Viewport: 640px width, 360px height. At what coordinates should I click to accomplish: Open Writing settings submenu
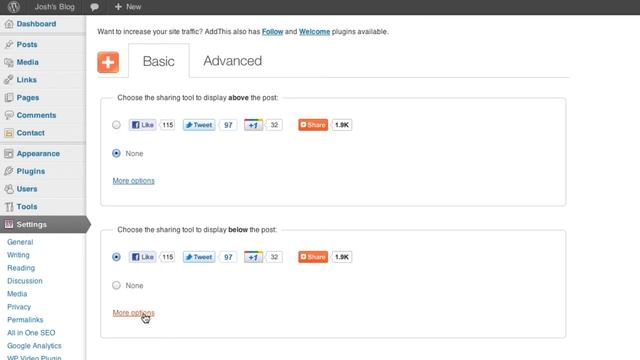[x=18, y=255]
